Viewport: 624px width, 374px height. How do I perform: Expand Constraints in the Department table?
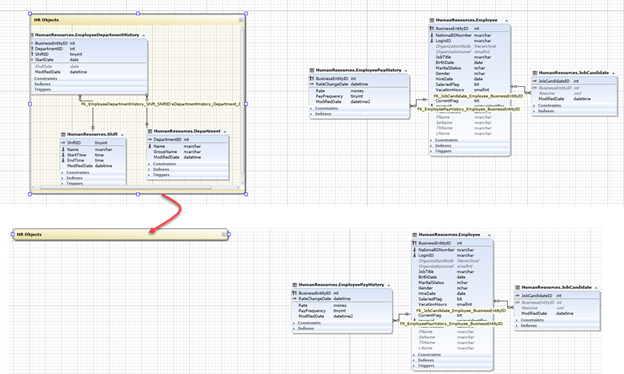149,164
